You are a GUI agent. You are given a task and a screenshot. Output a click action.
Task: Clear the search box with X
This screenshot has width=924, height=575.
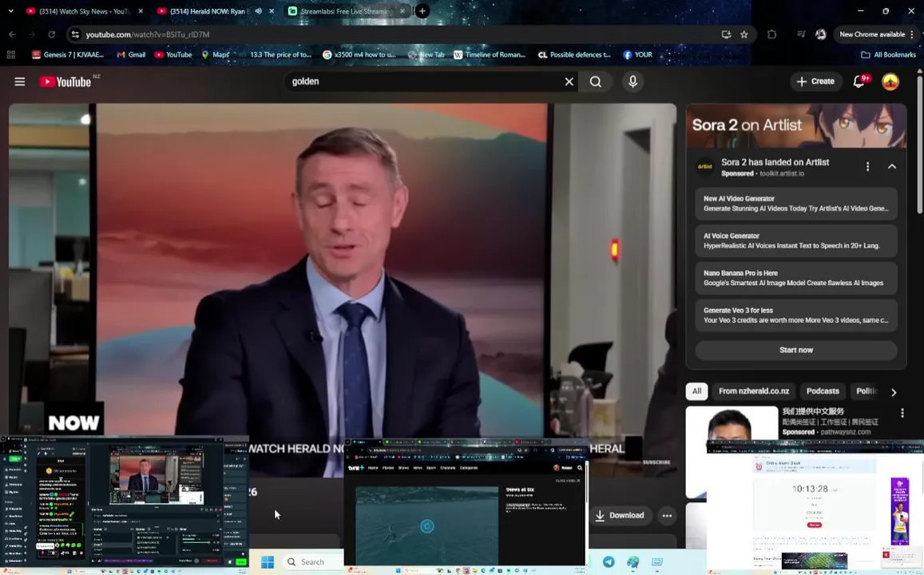pos(569,82)
